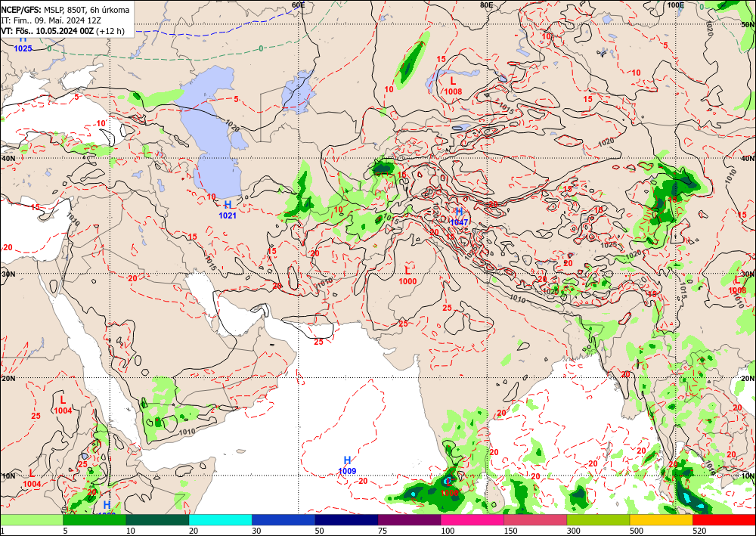Click the '50N' latitude label
Screen dimensions: 756x536
coord(748,25)
